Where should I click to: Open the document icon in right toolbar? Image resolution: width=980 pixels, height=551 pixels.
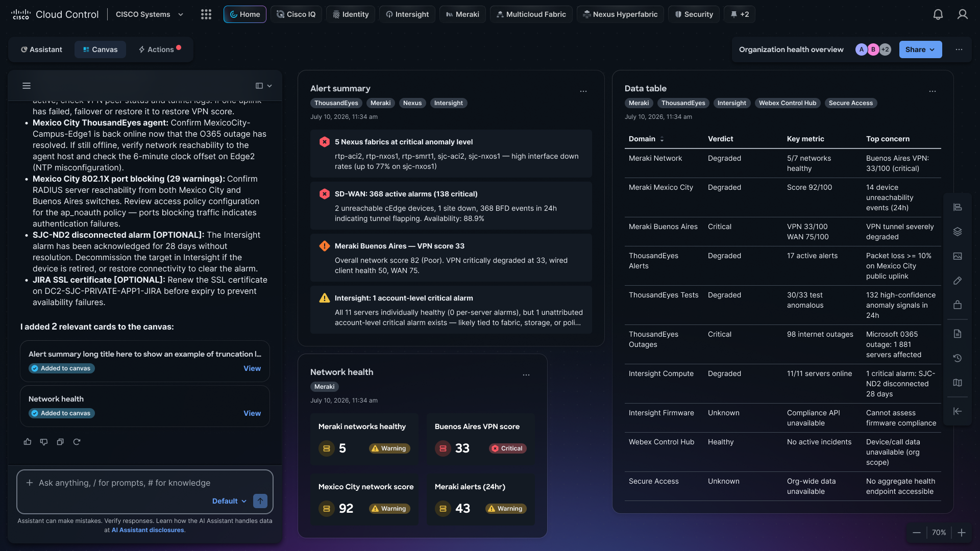pyautogui.click(x=958, y=334)
